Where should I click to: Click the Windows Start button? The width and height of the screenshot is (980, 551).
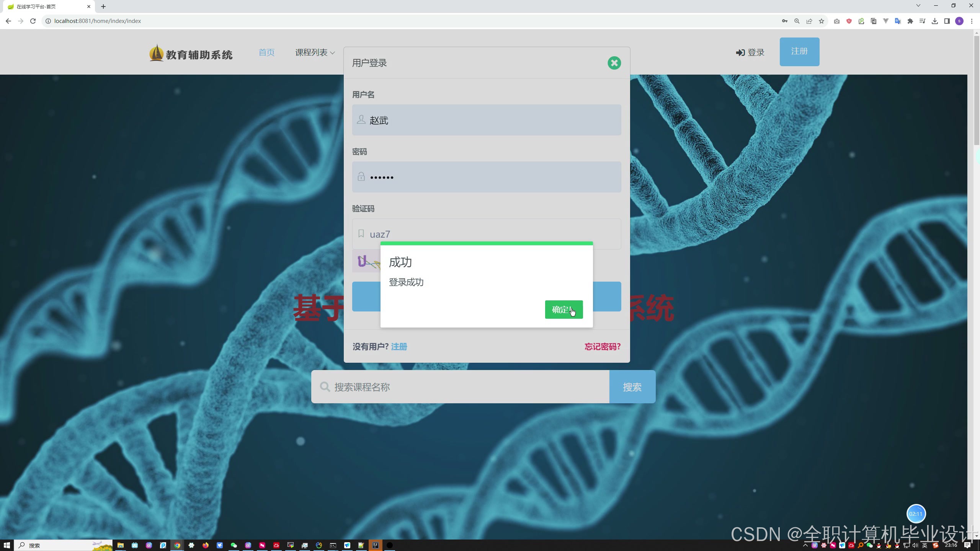(x=7, y=545)
